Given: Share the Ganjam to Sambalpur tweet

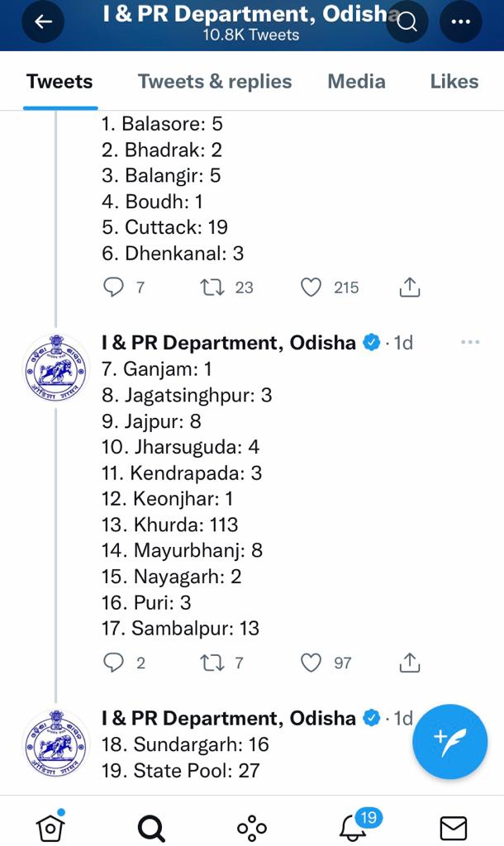Looking at the screenshot, I should coord(410,663).
